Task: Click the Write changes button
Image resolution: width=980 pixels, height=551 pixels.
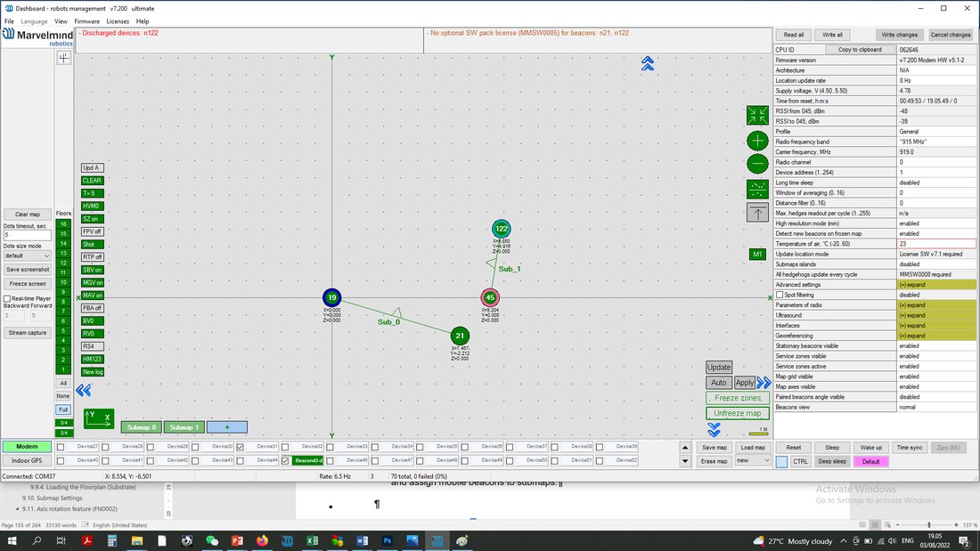Action: point(900,35)
